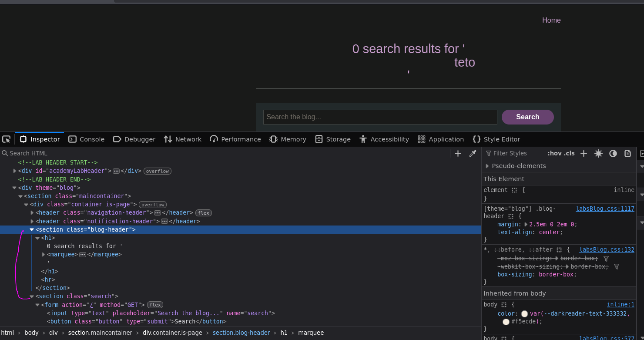Click the Home link on the page
Screen dimensions: 644x340
[x=551, y=20]
